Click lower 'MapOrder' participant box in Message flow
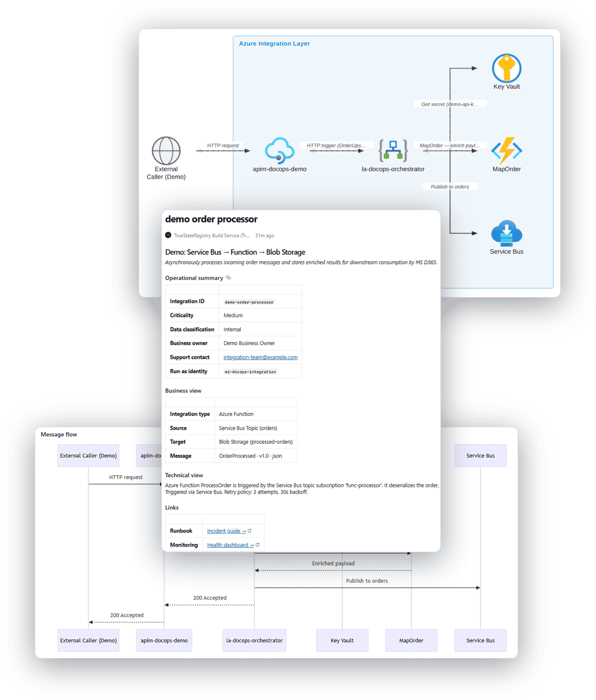This screenshot has height=700, width=596. (411, 640)
